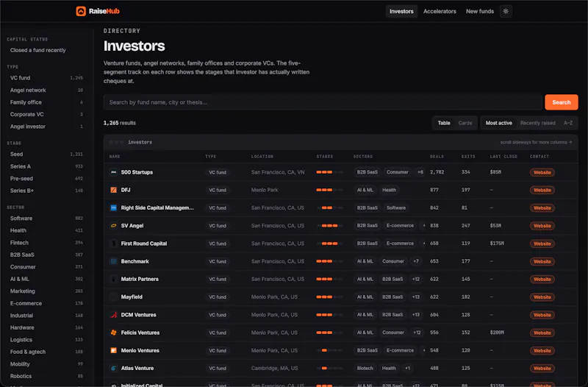Click the orange Search button

[561, 102]
